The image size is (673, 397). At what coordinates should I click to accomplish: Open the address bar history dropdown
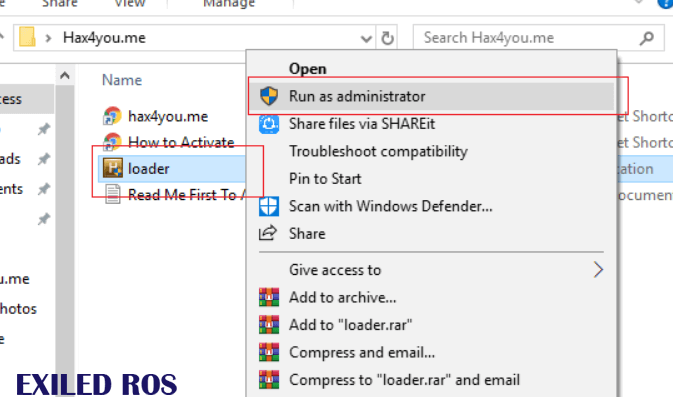366,39
